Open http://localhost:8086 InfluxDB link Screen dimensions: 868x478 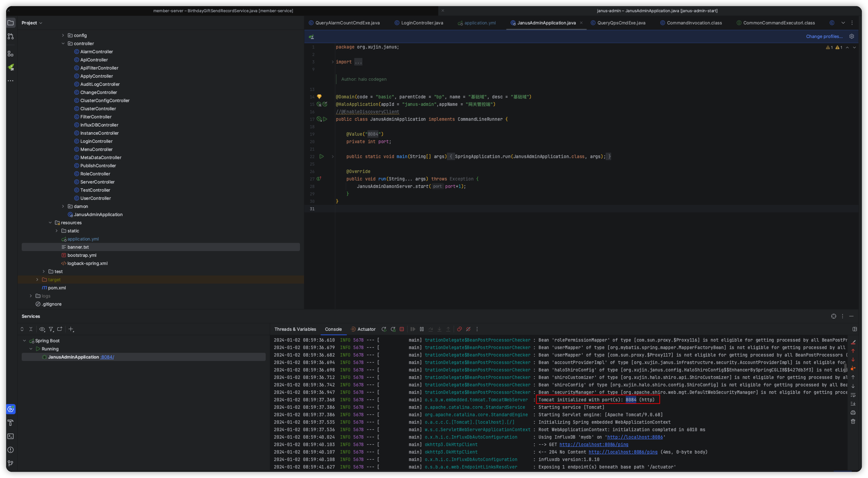[x=635, y=437]
